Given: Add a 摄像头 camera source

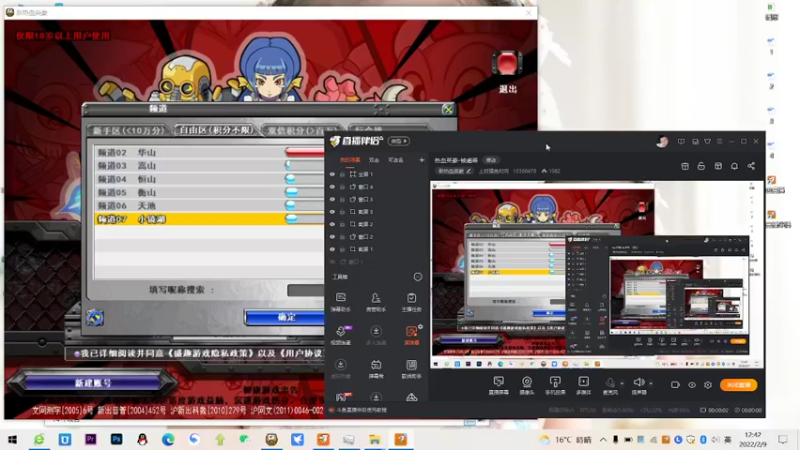Looking at the screenshot, I should (527, 385).
